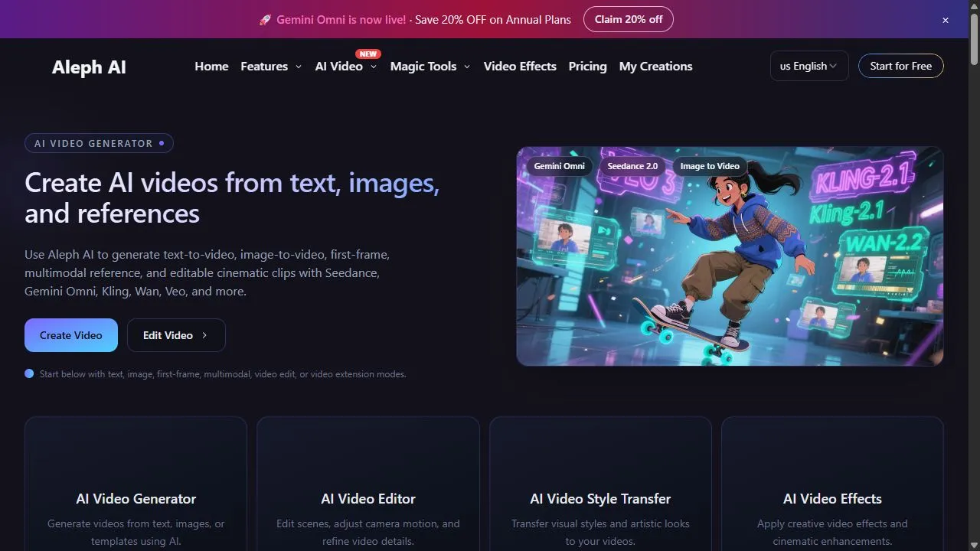The width and height of the screenshot is (980, 551).
Task: Open Video Effects menu item
Action: [x=520, y=67]
